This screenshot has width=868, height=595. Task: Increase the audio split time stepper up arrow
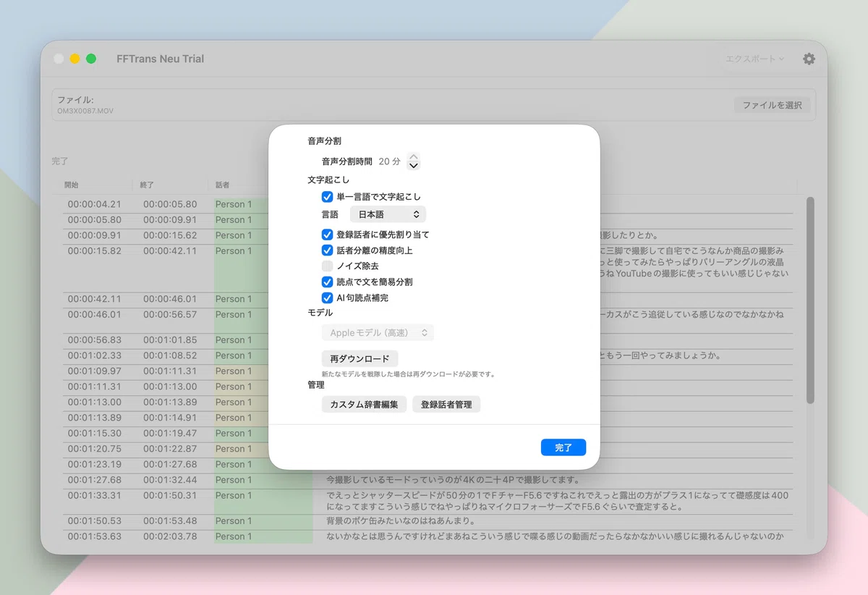pyautogui.click(x=414, y=157)
